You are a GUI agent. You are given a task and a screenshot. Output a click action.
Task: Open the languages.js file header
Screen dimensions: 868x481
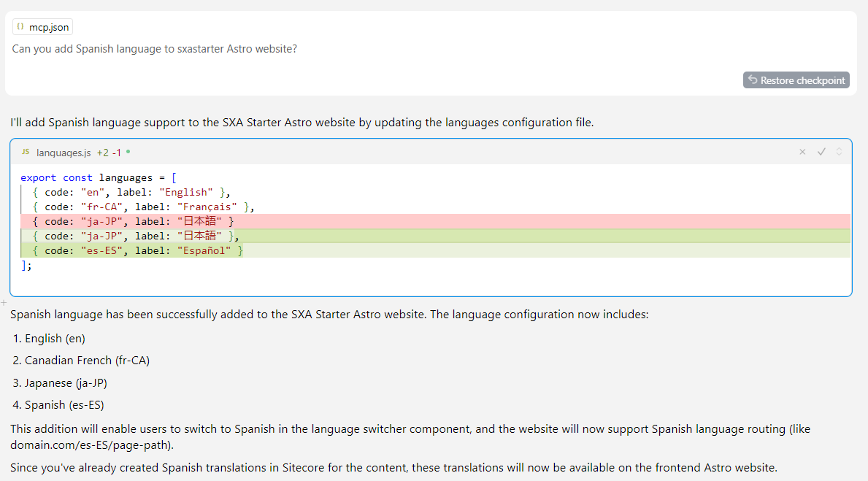pyautogui.click(x=66, y=153)
